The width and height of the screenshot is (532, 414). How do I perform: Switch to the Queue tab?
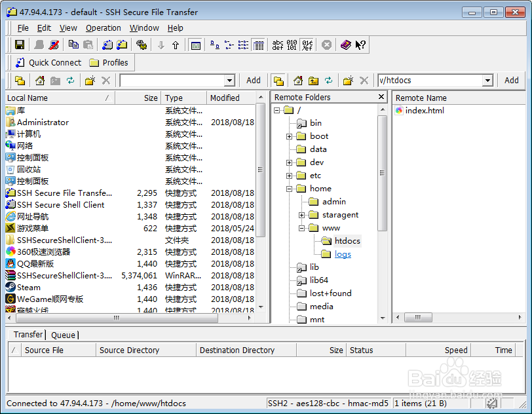(x=63, y=335)
